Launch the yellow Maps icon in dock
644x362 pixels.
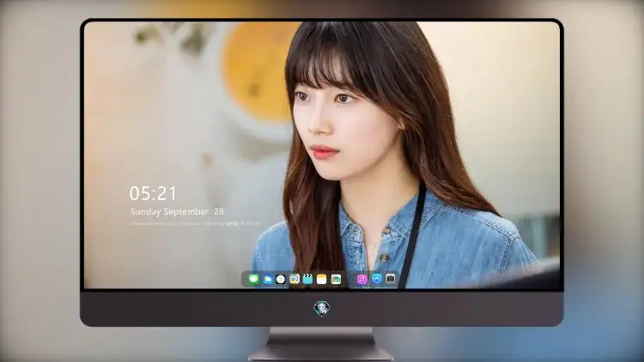(x=295, y=280)
